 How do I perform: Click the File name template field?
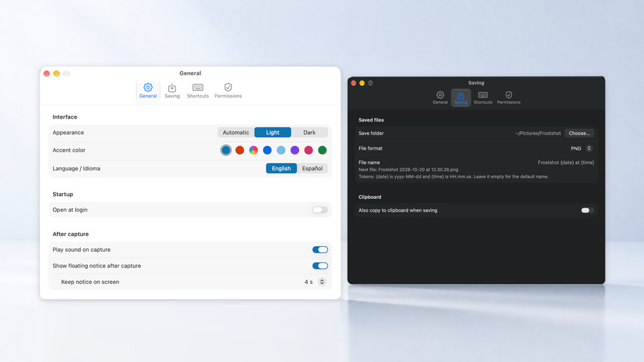[565, 162]
